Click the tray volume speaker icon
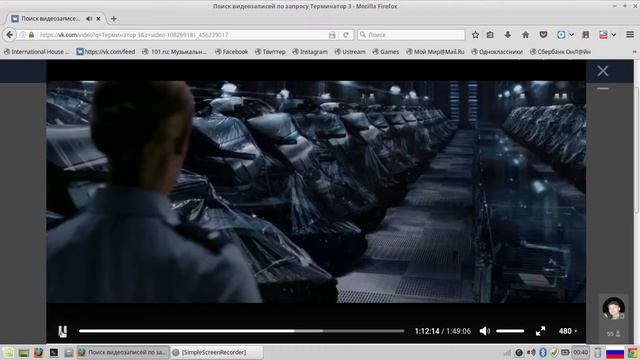The image size is (640, 360). click(x=531, y=353)
